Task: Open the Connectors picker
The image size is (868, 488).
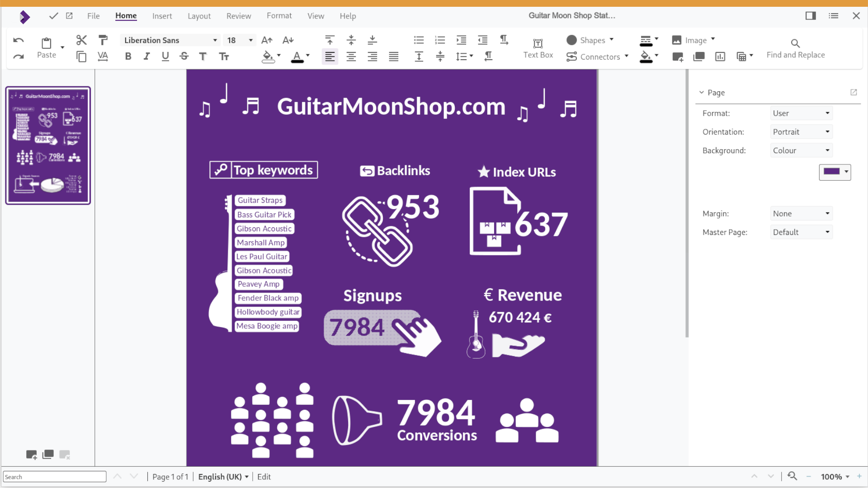Action: [x=597, y=57]
